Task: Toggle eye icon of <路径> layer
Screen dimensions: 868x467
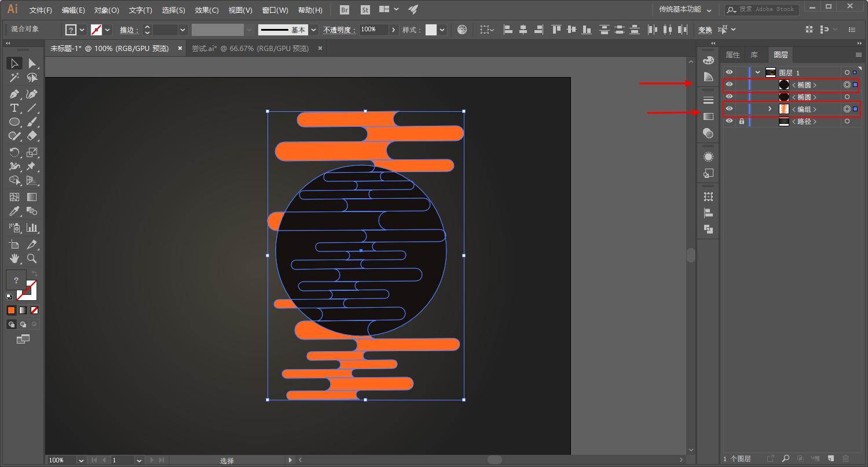Action: [729, 121]
